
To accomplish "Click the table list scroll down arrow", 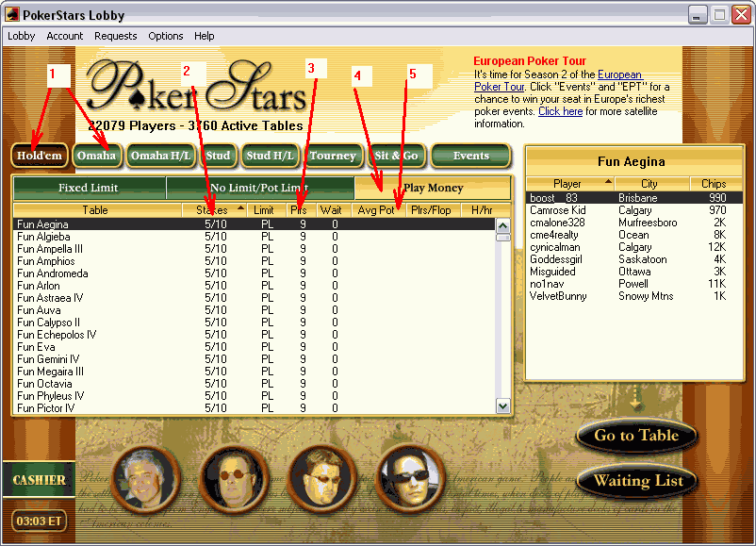I will coord(502,406).
